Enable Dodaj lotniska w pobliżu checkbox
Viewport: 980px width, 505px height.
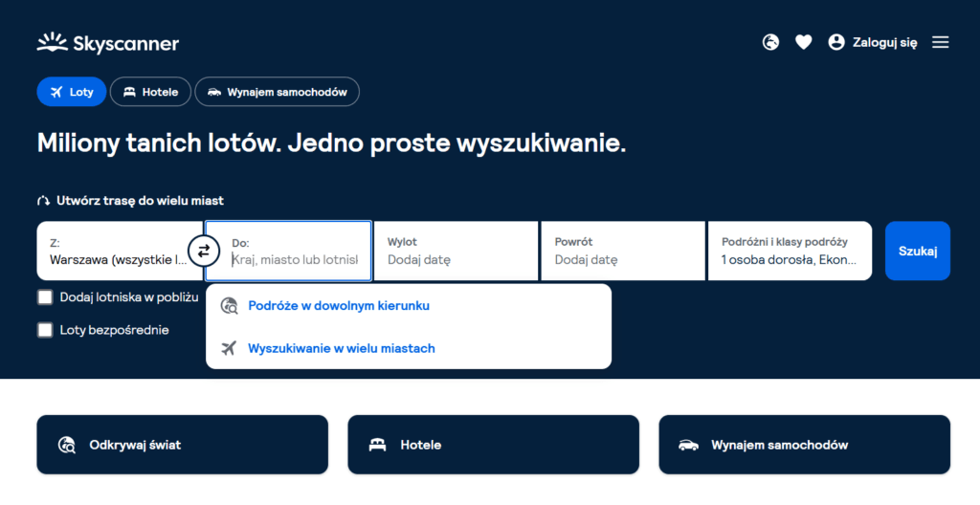(x=45, y=297)
